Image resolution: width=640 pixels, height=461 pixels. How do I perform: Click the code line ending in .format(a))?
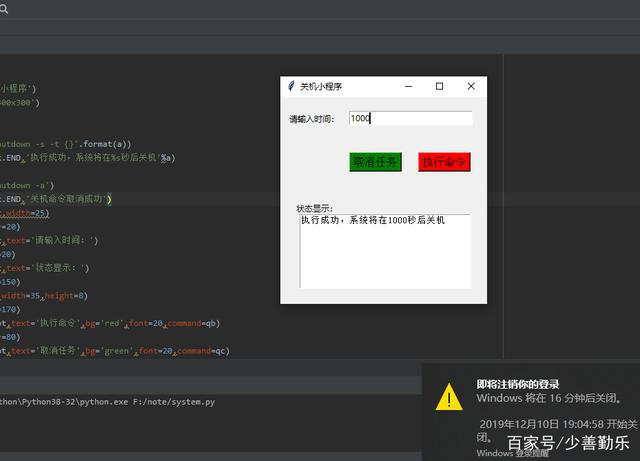click(66, 144)
